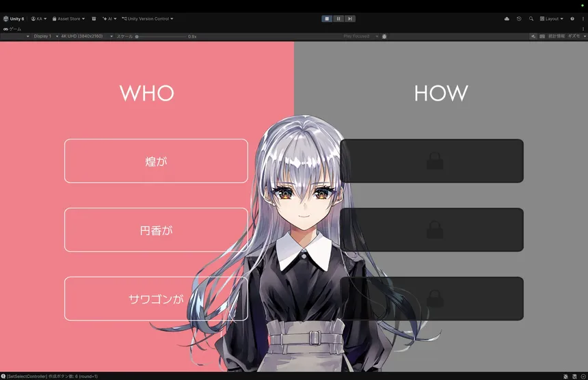The width and height of the screenshot is (588, 380).
Task: Open the 4K UHD resolution dropdown
Action: [87, 36]
